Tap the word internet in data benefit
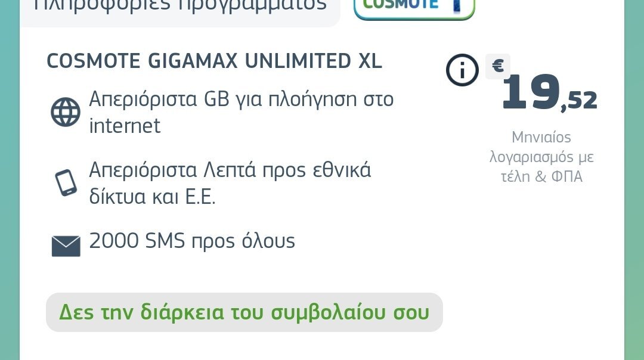Viewport: 644px width, 360px height. (125, 126)
